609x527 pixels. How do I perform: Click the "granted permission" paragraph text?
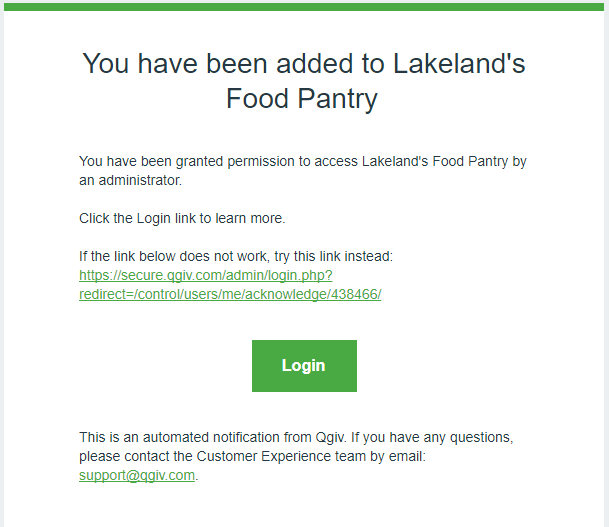tap(303, 170)
